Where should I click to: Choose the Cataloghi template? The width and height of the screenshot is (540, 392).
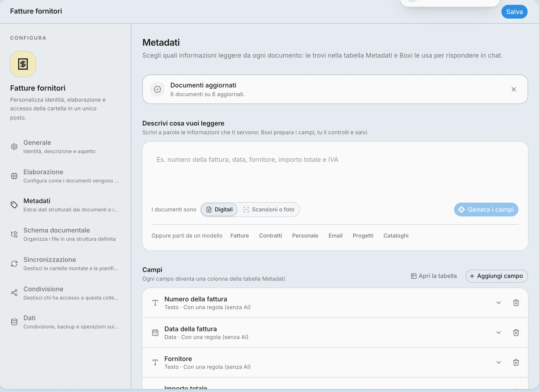(x=396, y=236)
